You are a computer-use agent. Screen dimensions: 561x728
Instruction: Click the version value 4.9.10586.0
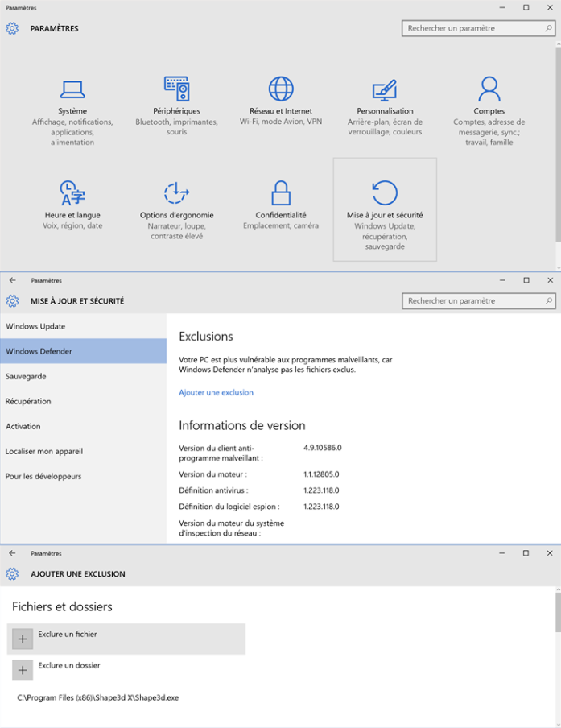[x=323, y=448]
